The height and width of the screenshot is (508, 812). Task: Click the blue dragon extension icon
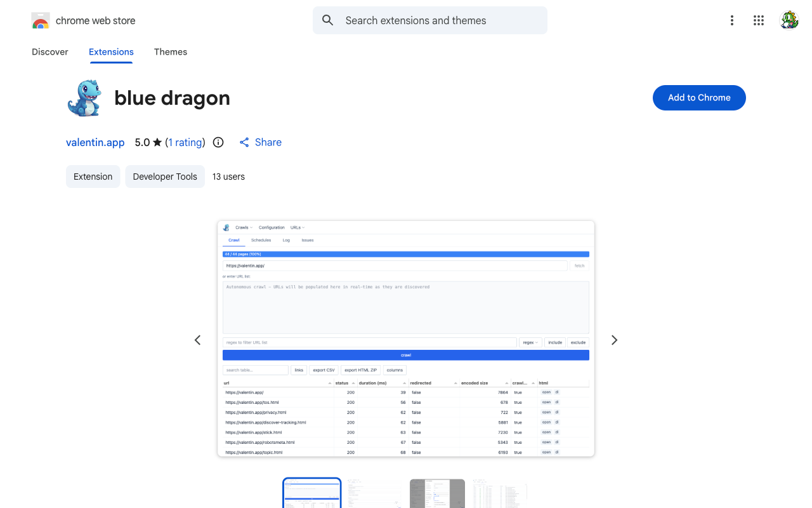coord(84,98)
